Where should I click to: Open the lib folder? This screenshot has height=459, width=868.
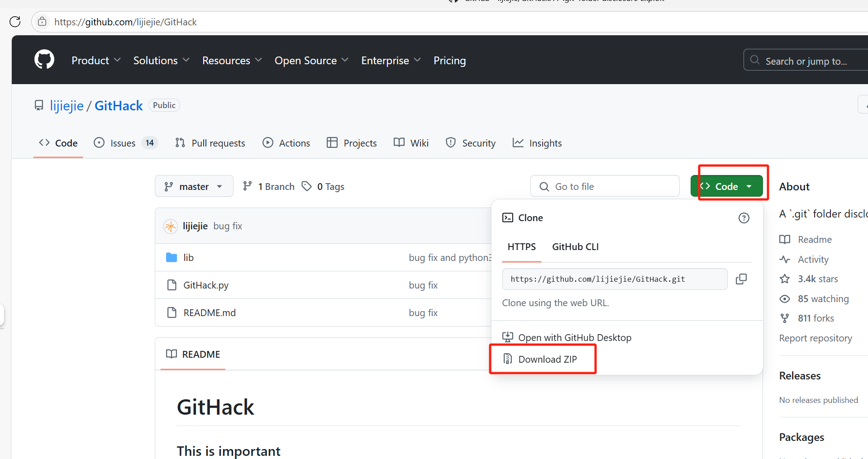point(188,257)
